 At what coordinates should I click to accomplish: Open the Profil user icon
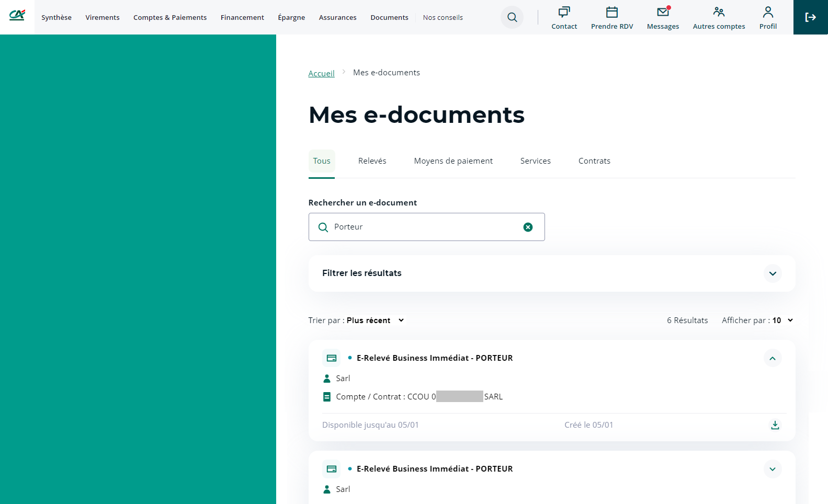pyautogui.click(x=768, y=13)
